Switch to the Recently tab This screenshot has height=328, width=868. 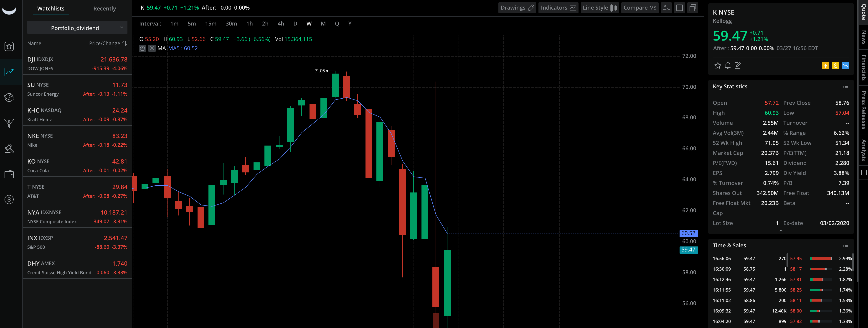coord(104,8)
